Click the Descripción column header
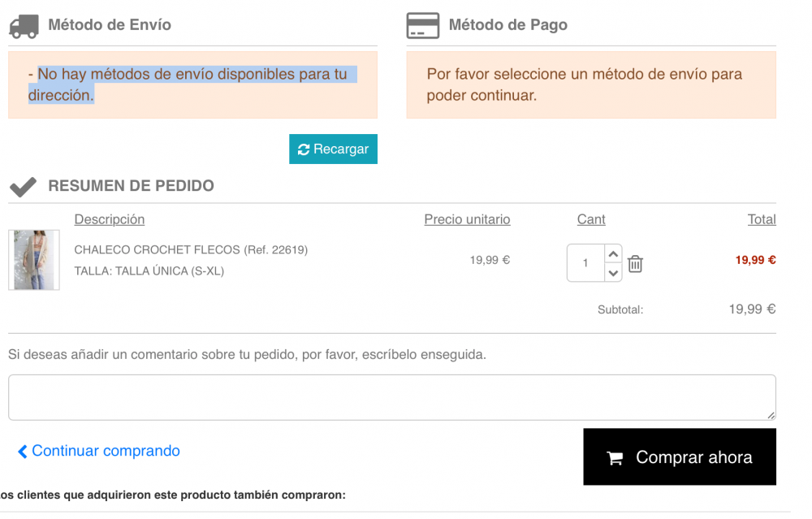Screen dimensions: 812x519 click(x=109, y=219)
